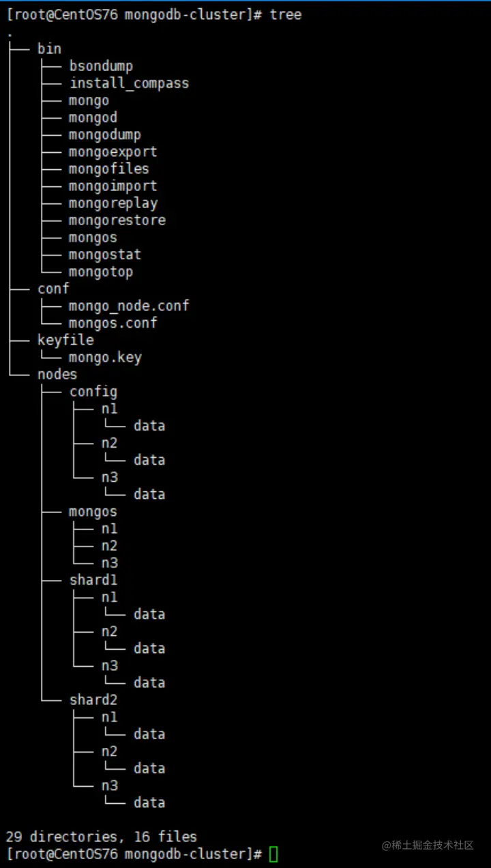Click the mongoexport file listing
The image size is (491, 868).
point(113,151)
